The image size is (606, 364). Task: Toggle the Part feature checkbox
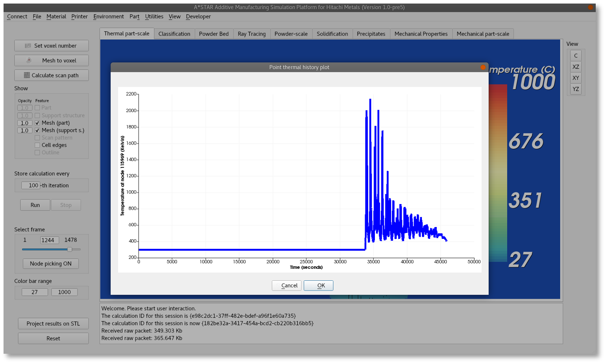(x=37, y=108)
